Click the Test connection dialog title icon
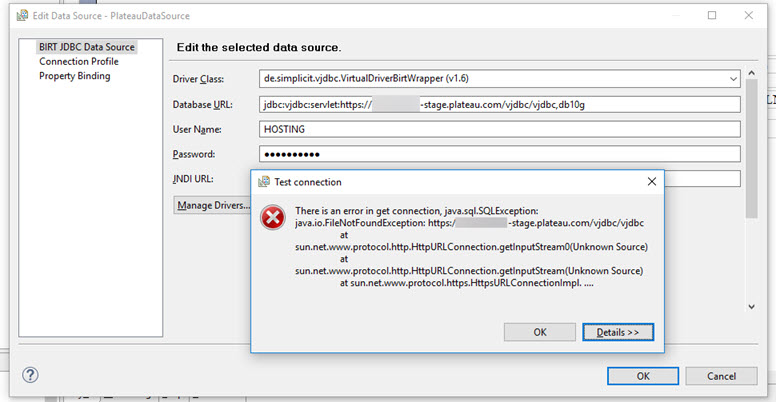Image resolution: width=776 pixels, height=402 pixels. 264,182
